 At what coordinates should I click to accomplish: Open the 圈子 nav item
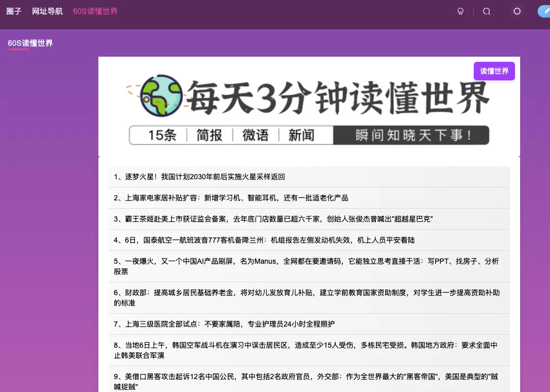pos(14,11)
